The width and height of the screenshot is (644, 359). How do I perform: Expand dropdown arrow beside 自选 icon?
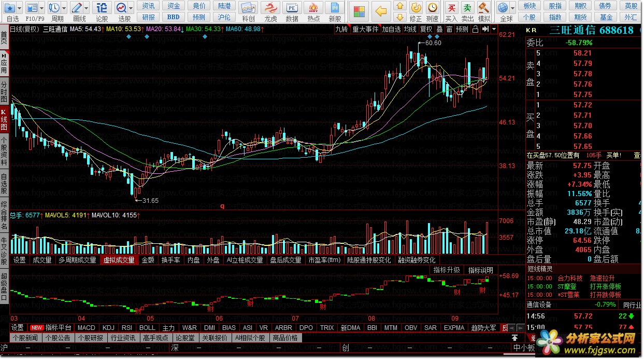tap(19, 8)
